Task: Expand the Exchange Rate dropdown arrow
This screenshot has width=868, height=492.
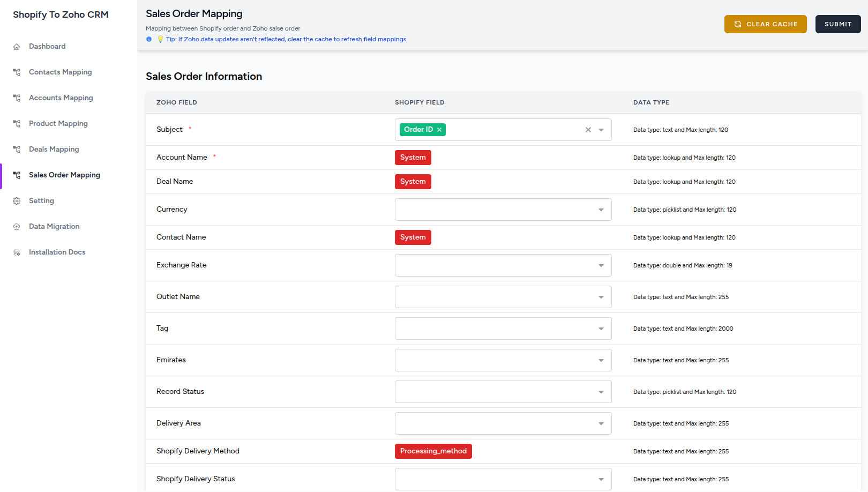Action: [601, 265]
